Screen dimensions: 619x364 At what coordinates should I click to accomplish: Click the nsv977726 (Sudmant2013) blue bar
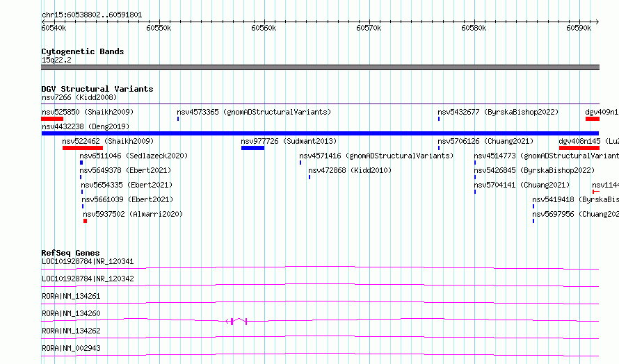(252, 148)
